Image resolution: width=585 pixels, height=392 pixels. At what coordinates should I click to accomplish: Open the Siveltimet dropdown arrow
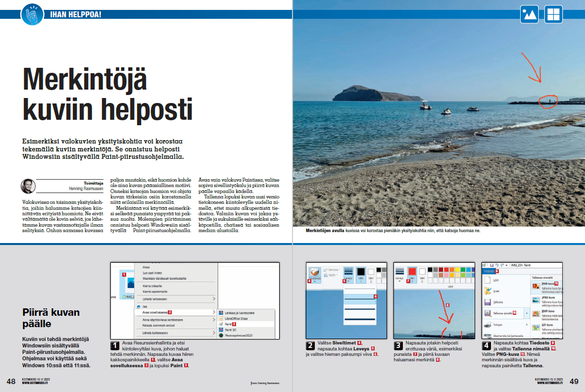click(x=314, y=282)
